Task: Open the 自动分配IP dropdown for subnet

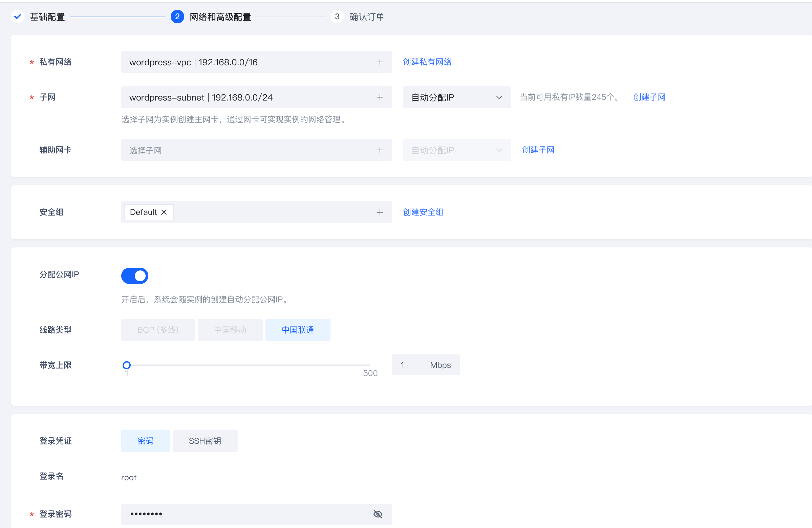Action: point(456,97)
